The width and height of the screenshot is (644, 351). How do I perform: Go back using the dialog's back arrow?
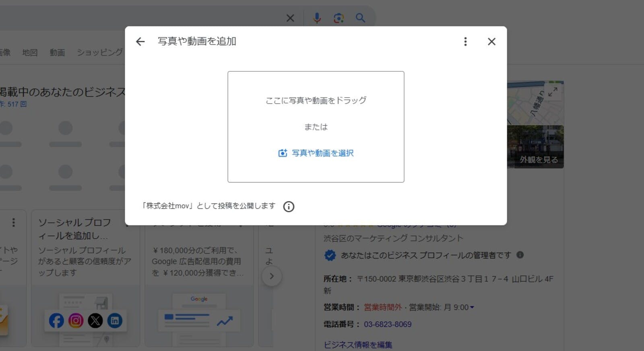(x=140, y=42)
